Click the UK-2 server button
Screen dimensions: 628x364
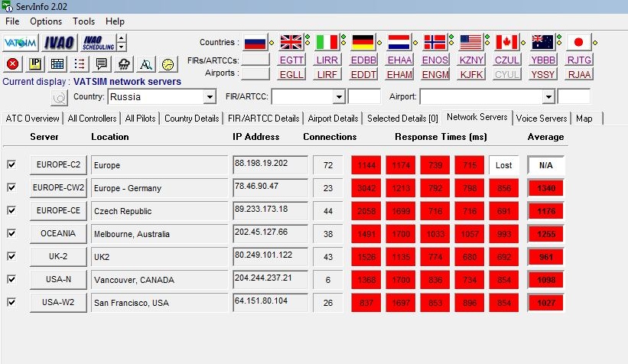click(x=58, y=257)
